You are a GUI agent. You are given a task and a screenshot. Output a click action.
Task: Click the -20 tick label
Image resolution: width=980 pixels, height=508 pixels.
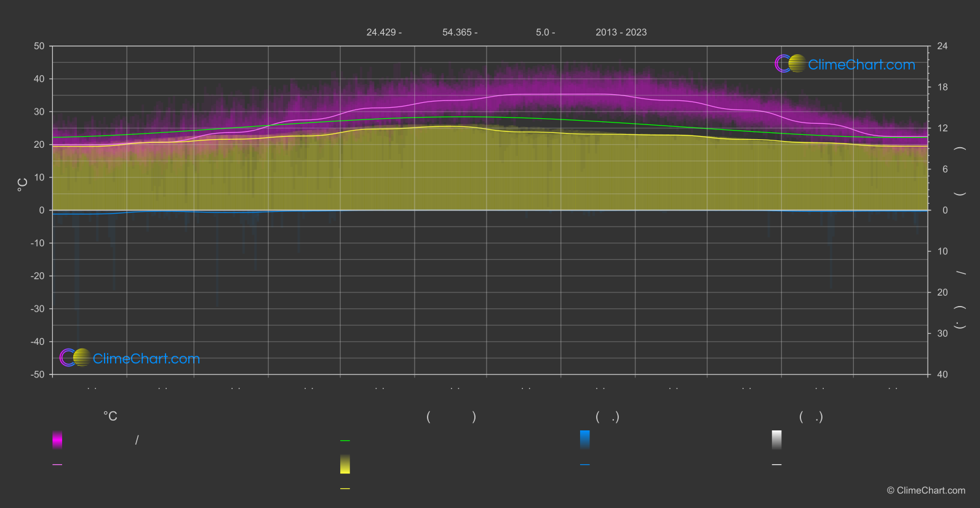38,276
